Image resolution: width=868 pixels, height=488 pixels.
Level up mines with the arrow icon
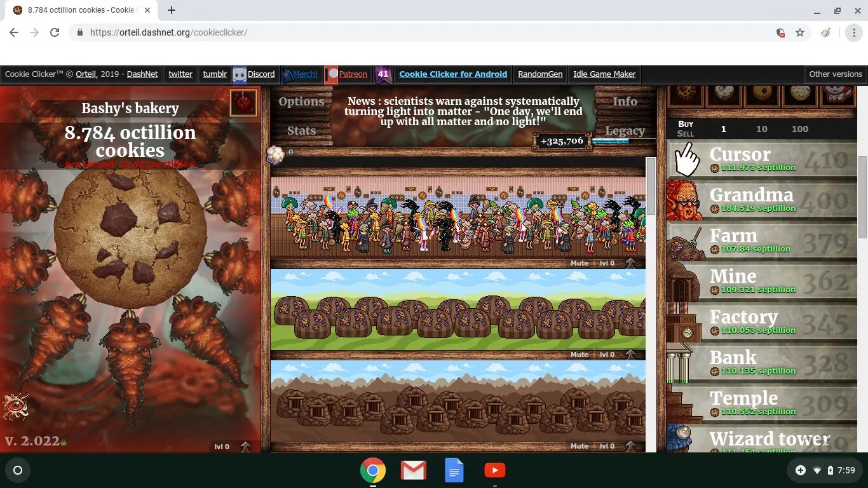pyautogui.click(x=630, y=446)
